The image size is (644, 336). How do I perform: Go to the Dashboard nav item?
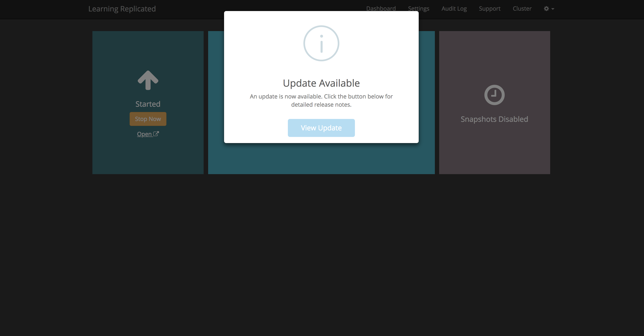pos(381,9)
